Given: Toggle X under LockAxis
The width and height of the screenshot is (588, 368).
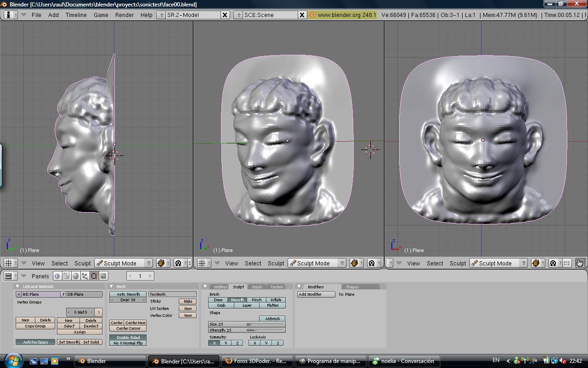Looking at the screenshot, I should coord(254,343).
